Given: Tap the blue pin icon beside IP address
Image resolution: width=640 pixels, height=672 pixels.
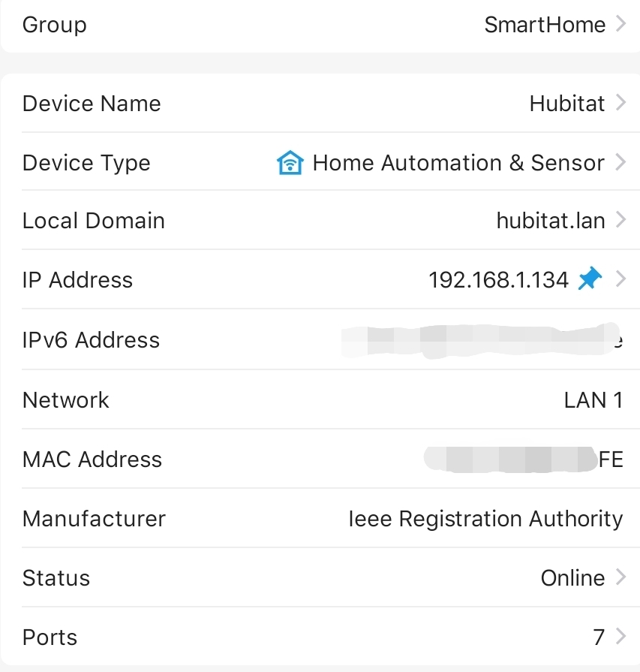Looking at the screenshot, I should pyautogui.click(x=590, y=279).
